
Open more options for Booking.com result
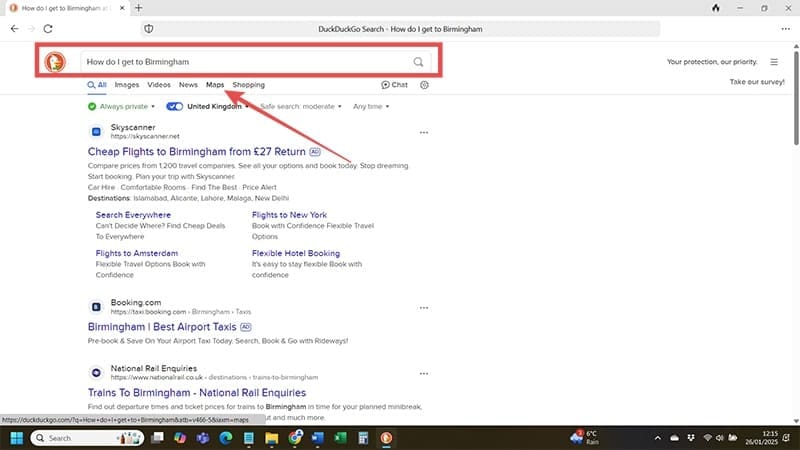pos(423,306)
